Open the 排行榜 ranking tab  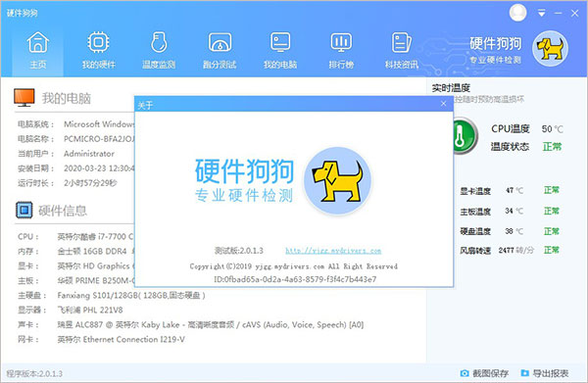pyautogui.click(x=341, y=51)
